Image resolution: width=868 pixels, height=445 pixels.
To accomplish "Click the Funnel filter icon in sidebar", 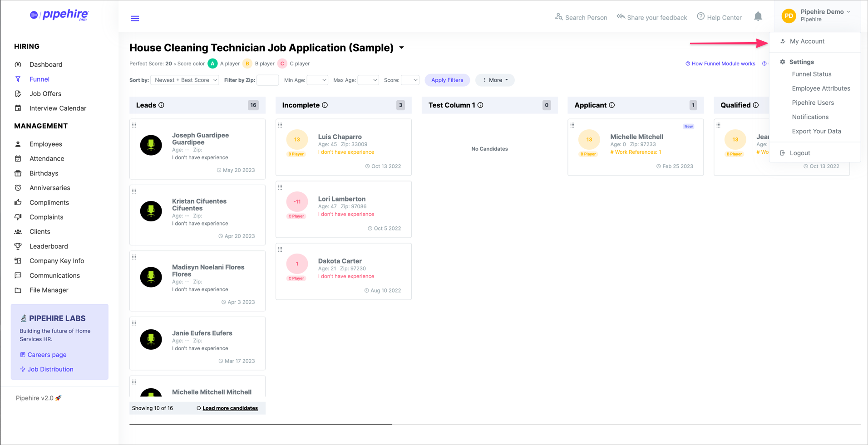I will (18, 79).
